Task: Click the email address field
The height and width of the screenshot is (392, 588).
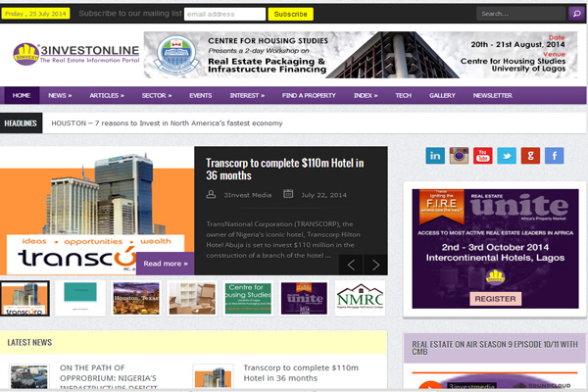Action: (224, 15)
